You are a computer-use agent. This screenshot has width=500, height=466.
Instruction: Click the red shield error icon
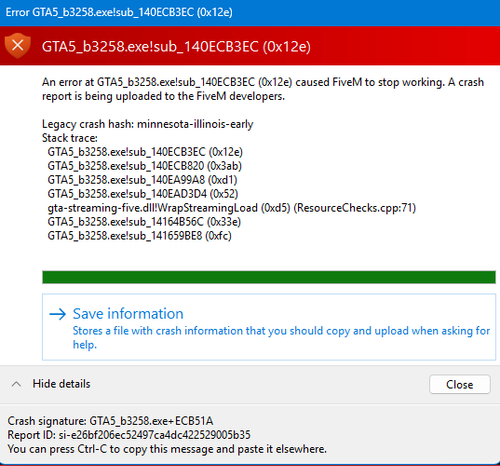(x=18, y=46)
